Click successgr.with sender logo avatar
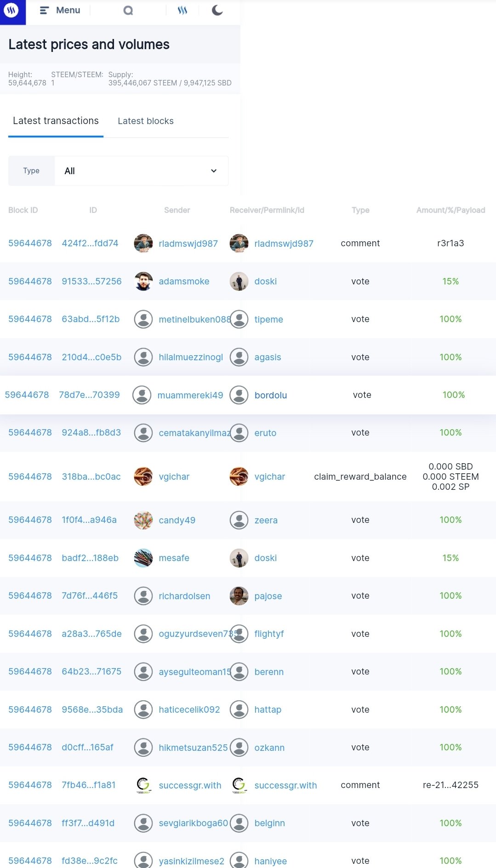Image resolution: width=496 pixels, height=868 pixels. (x=143, y=785)
